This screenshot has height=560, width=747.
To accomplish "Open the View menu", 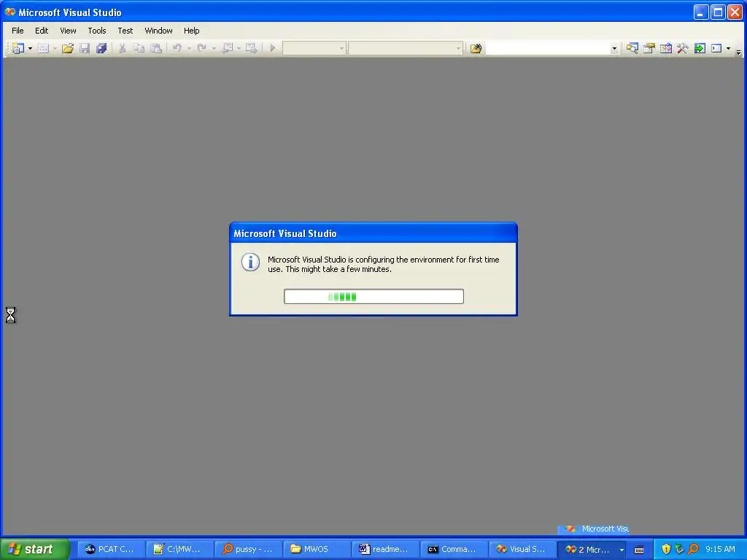I will tap(68, 31).
